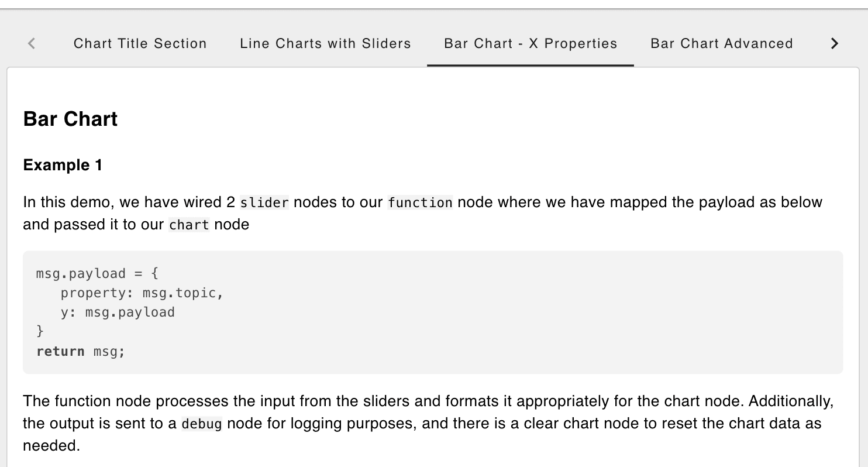The image size is (868, 467).
Task: Click the inline 'slider' code word
Action: pos(264,203)
